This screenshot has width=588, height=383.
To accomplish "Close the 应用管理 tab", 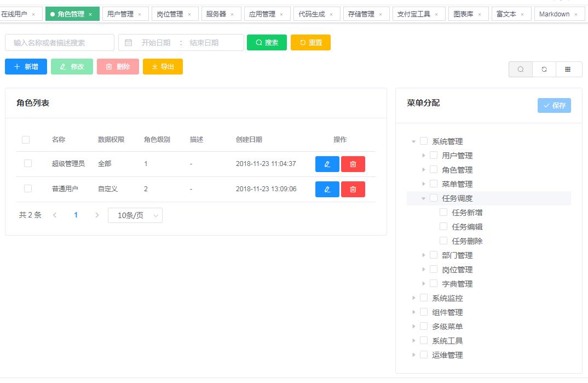I will (x=281, y=14).
